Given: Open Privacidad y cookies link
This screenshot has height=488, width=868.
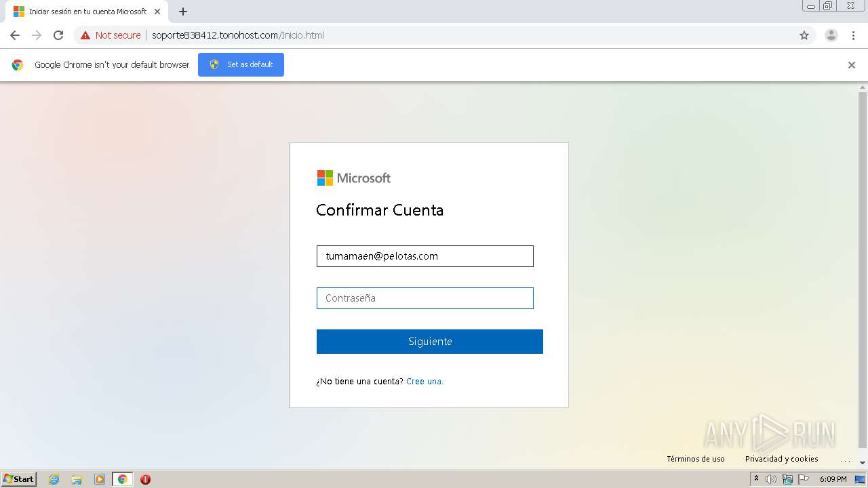Looking at the screenshot, I should tap(782, 459).
